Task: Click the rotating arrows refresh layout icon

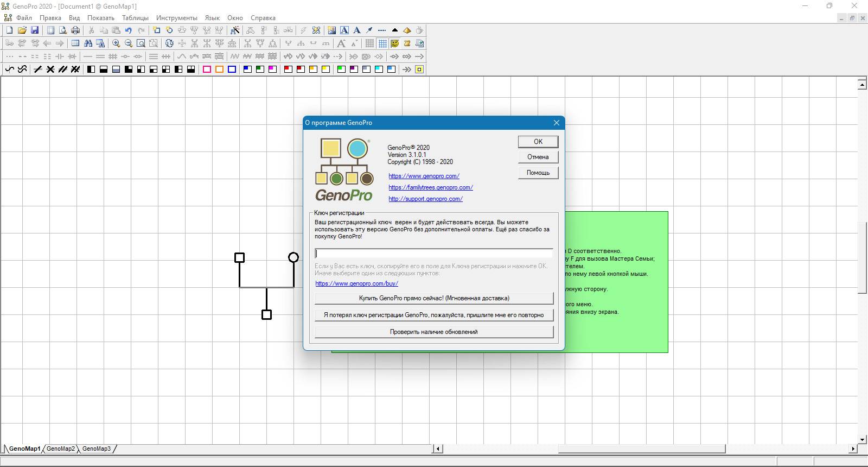Action: [x=169, y=43]
